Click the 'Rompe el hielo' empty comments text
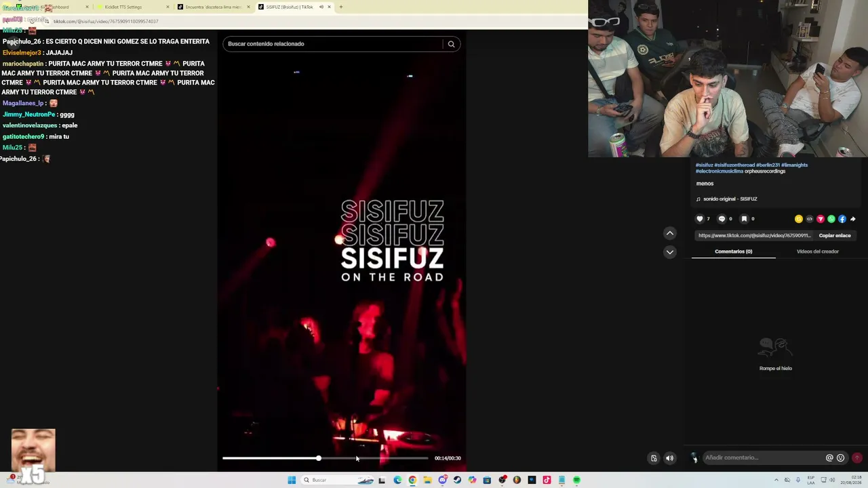Screen dimensions: 868x488 pyautogui.click(x=776, y=369)
